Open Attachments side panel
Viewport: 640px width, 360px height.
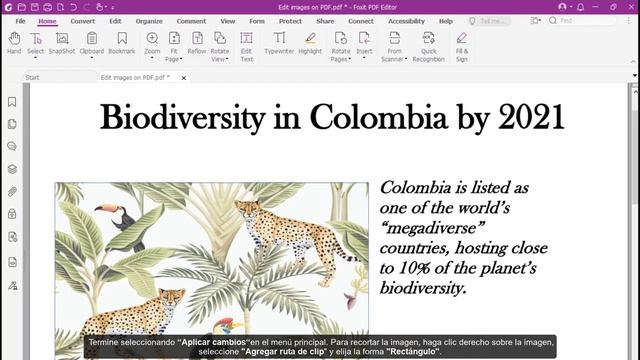tap(12, 191)
